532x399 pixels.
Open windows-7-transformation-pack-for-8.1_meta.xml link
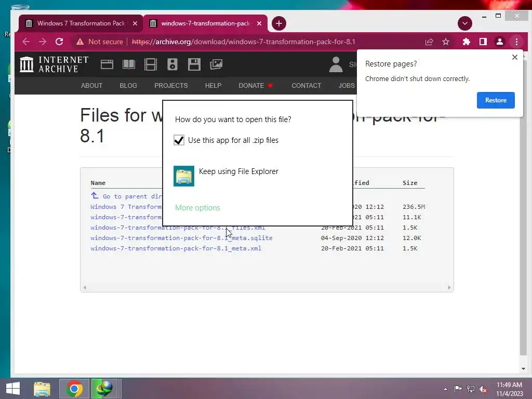click(176, 248)
